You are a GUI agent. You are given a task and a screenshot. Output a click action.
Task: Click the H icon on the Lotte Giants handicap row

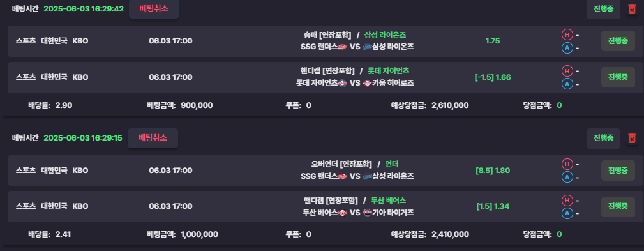click(567, 71)
